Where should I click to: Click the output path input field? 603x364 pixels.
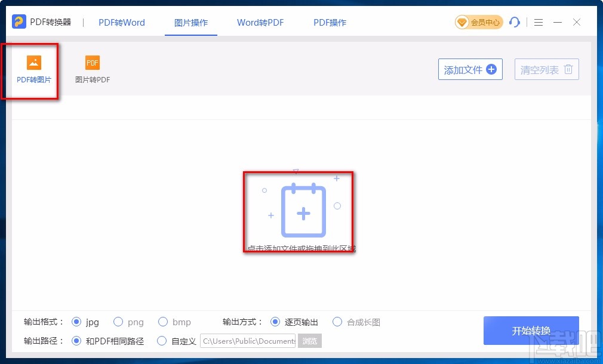click(x=248, y=341)
